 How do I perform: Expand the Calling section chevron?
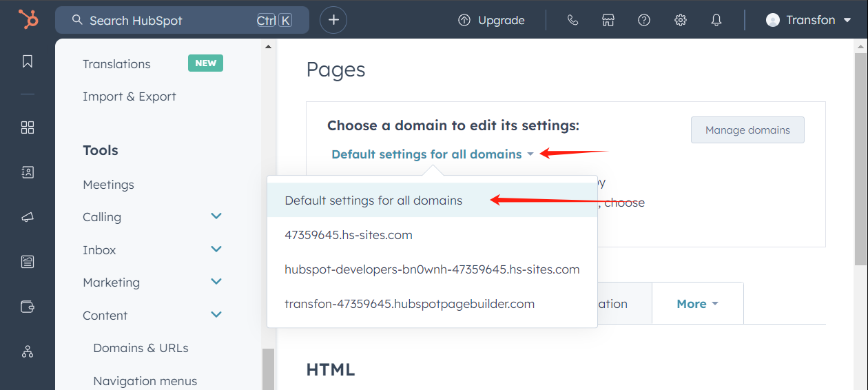tap(216, 216)
